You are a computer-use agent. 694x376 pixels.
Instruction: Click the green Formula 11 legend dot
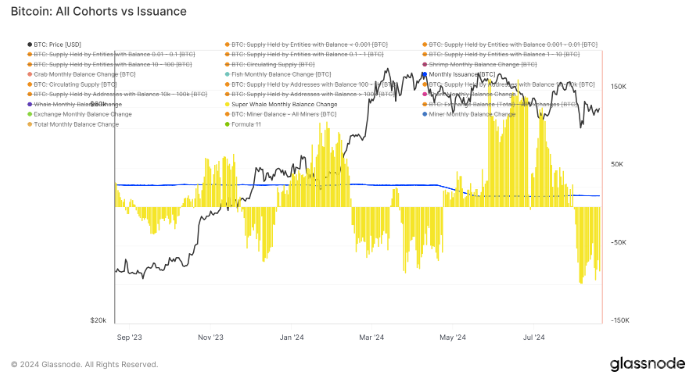coord(227,124)
